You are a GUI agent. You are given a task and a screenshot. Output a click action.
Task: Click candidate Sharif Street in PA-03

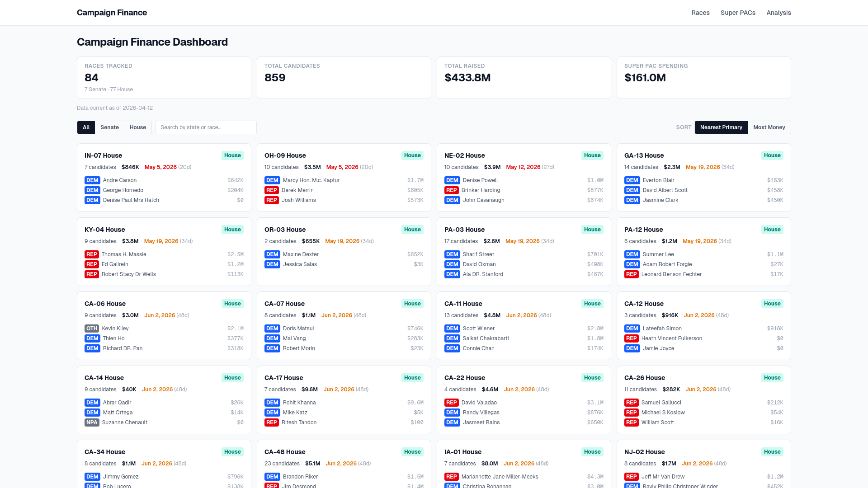tap(478, 254)
